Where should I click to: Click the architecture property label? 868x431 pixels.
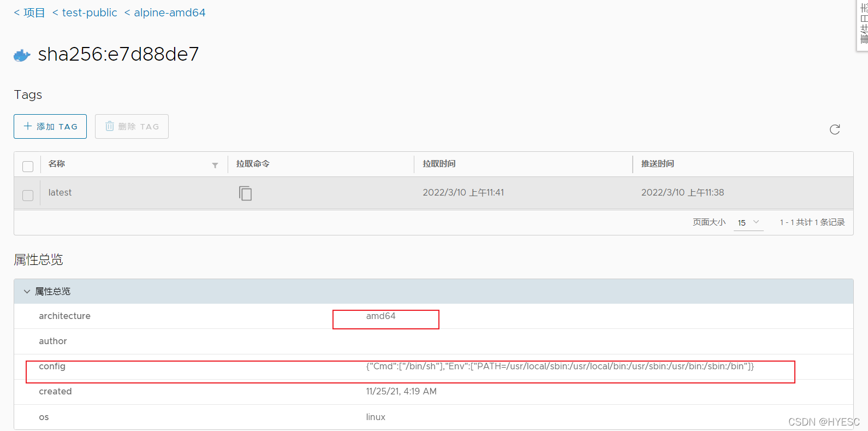click(64, 316)
